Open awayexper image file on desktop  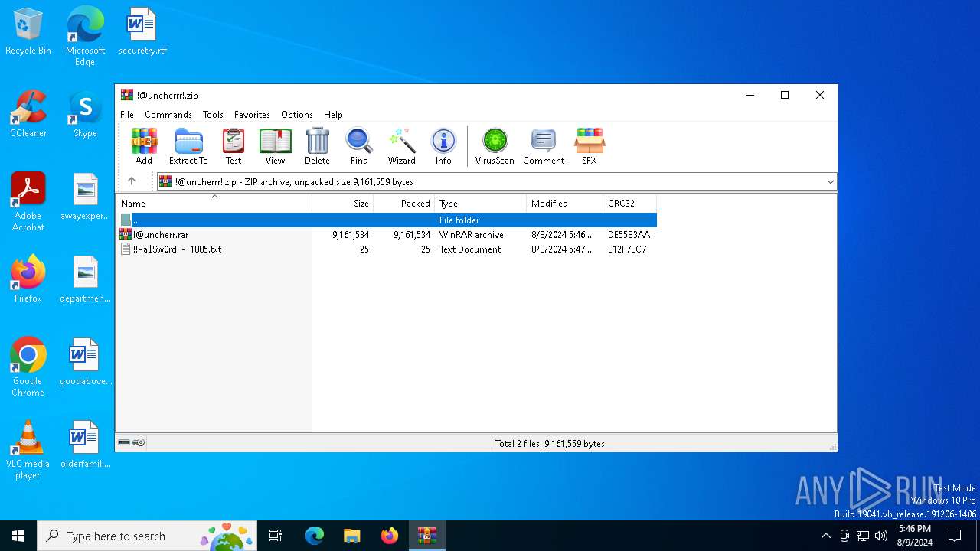(85, 197)
